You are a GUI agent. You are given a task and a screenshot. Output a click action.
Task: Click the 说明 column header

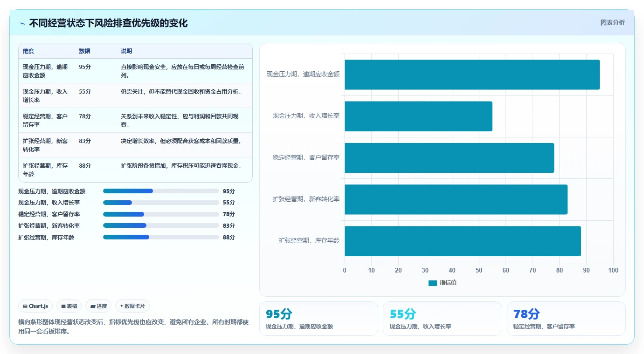coord(126,51)
